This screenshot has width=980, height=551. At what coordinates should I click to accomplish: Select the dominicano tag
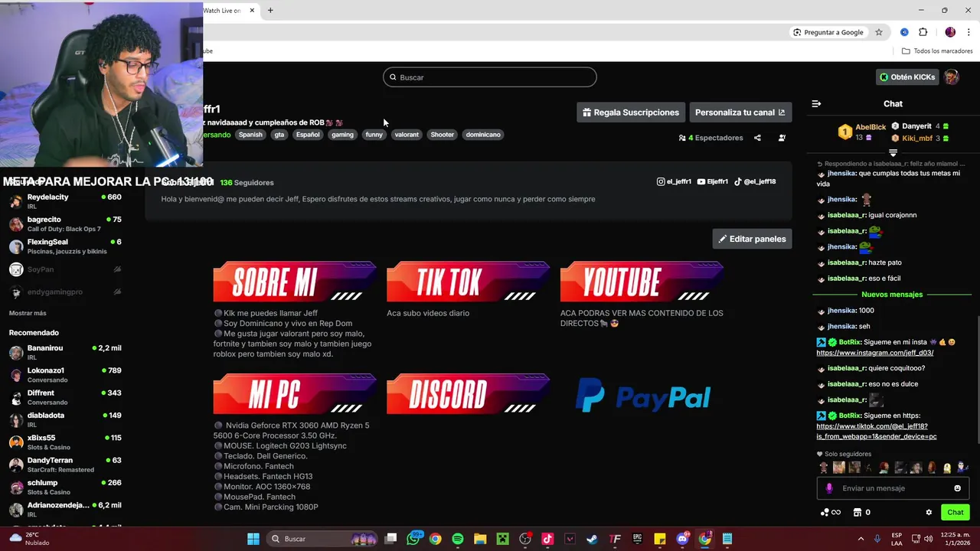(x=483, y=135)
